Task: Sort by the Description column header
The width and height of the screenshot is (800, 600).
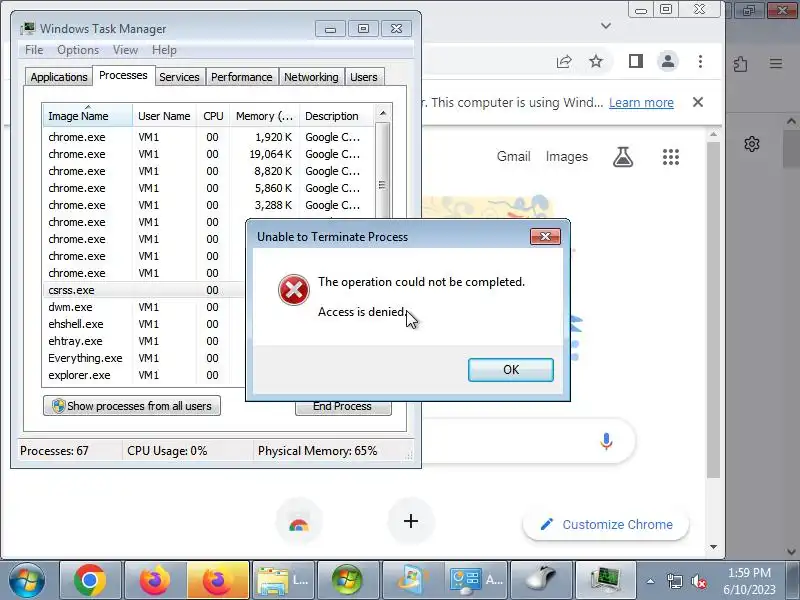Action: click(x=337, y=116)
